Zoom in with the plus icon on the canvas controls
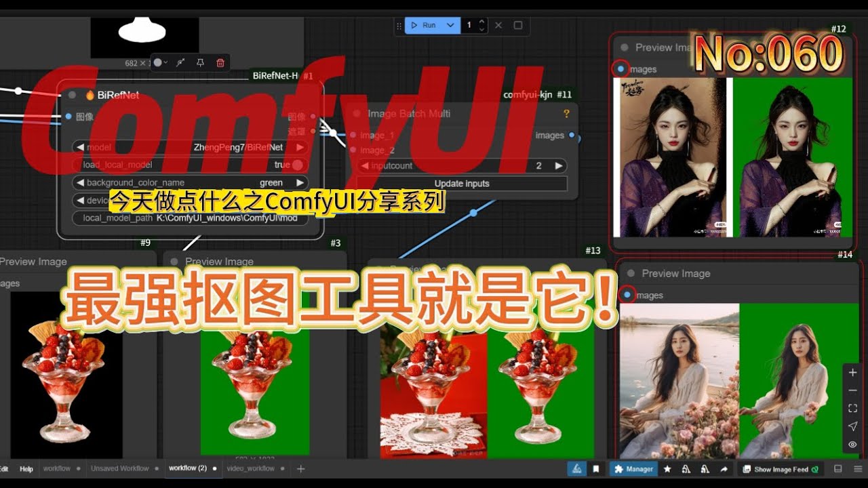 click(x=853, y=372)
